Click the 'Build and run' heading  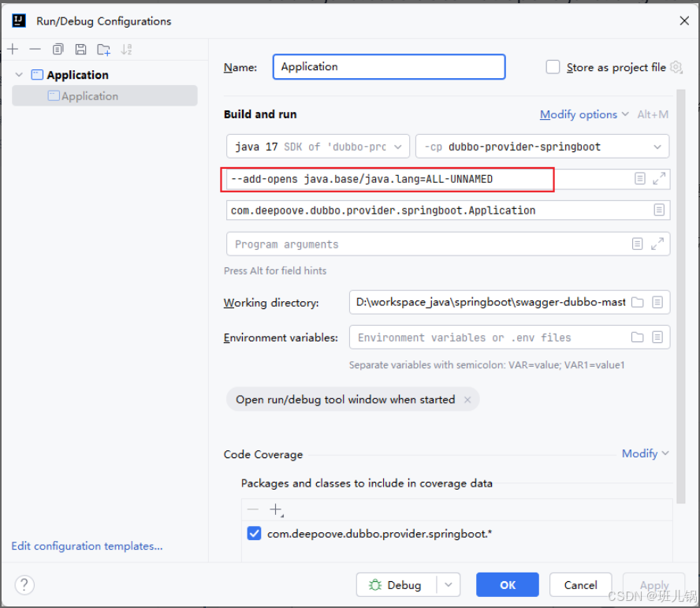pyautogui.click(x=260, y=115)
